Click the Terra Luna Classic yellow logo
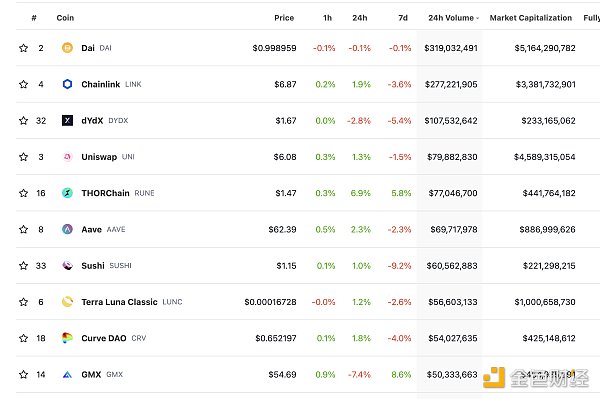 pos(67,302)
